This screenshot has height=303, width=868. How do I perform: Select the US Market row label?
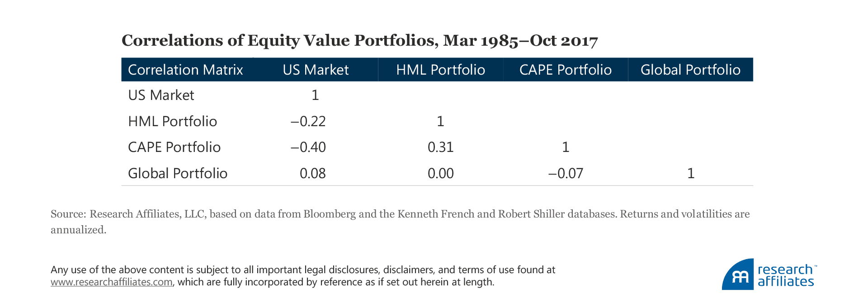pyautogui.click(x=161, y=95)
